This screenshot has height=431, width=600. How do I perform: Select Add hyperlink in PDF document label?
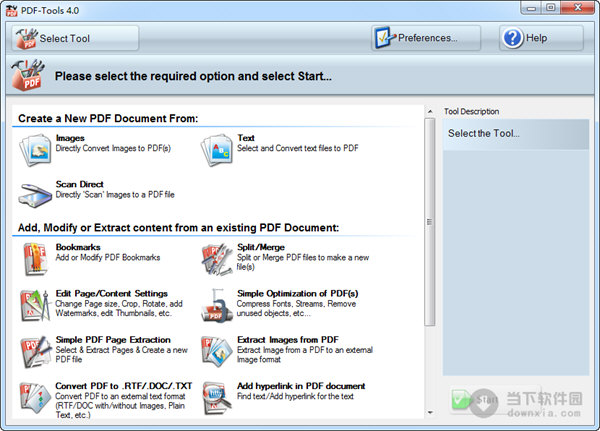[x=301, y=386]
